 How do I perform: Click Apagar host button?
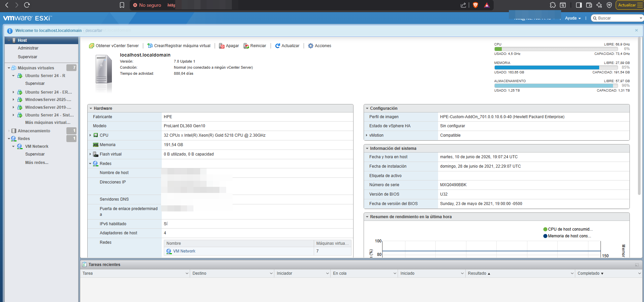[x=229, y=46]
